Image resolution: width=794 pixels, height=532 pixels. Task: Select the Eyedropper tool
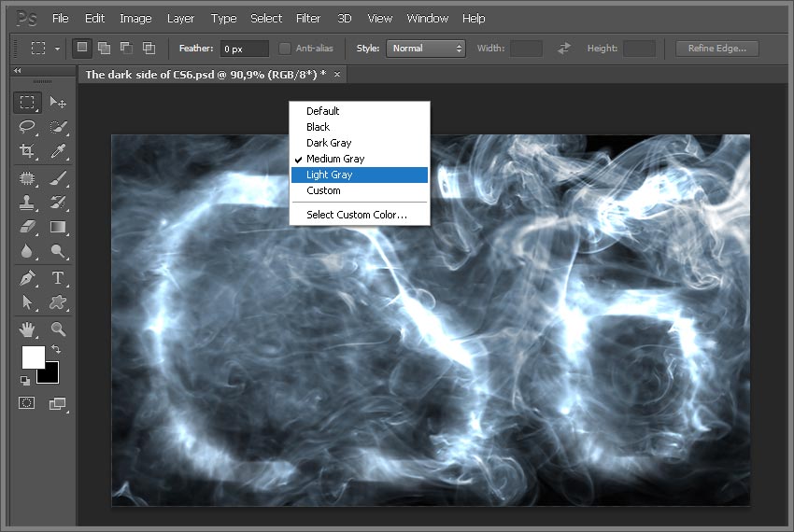(58, 151)
